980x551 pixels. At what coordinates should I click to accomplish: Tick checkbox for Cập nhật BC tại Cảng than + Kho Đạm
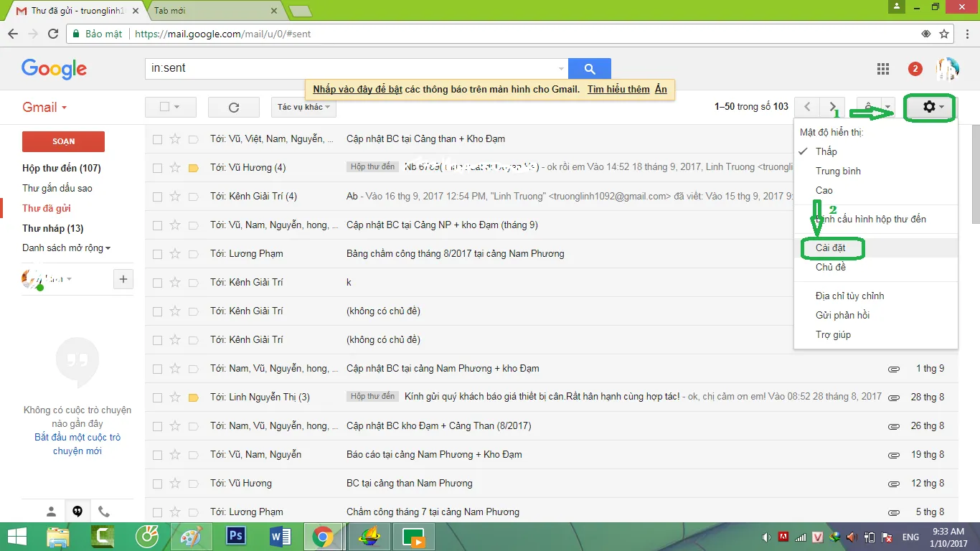pos(157,139)
